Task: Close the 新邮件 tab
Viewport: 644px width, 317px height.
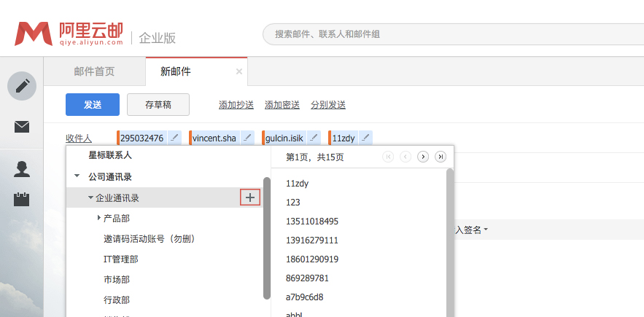Action: [x=239, y=71]
